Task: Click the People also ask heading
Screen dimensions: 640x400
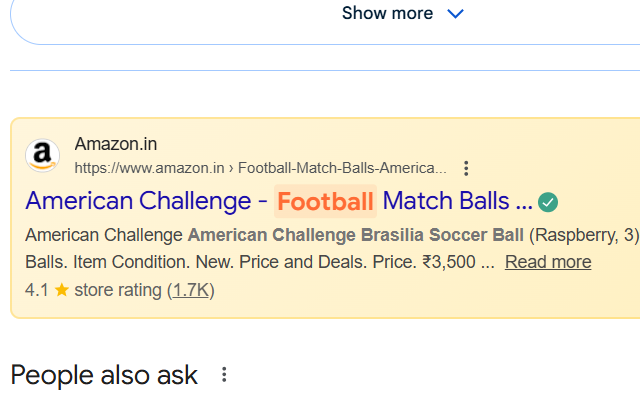Action: (104, 375)
